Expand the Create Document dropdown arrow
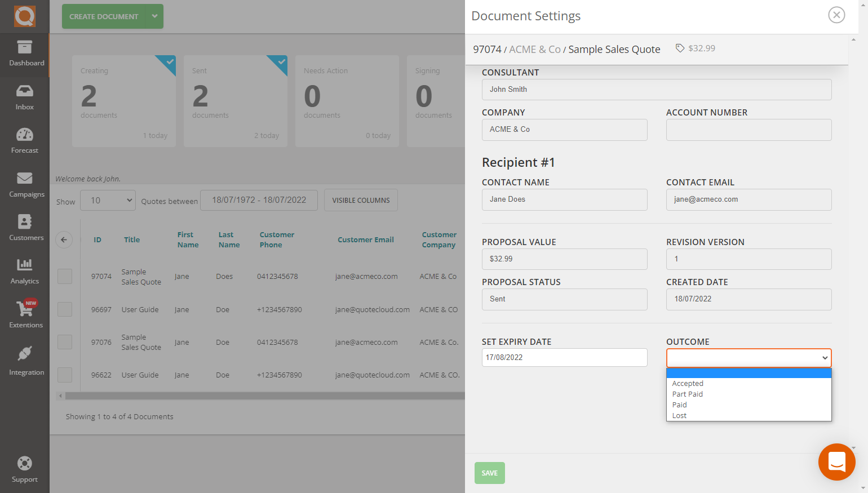This screenshot has height=493, width=868. click(x=153, y=16)
